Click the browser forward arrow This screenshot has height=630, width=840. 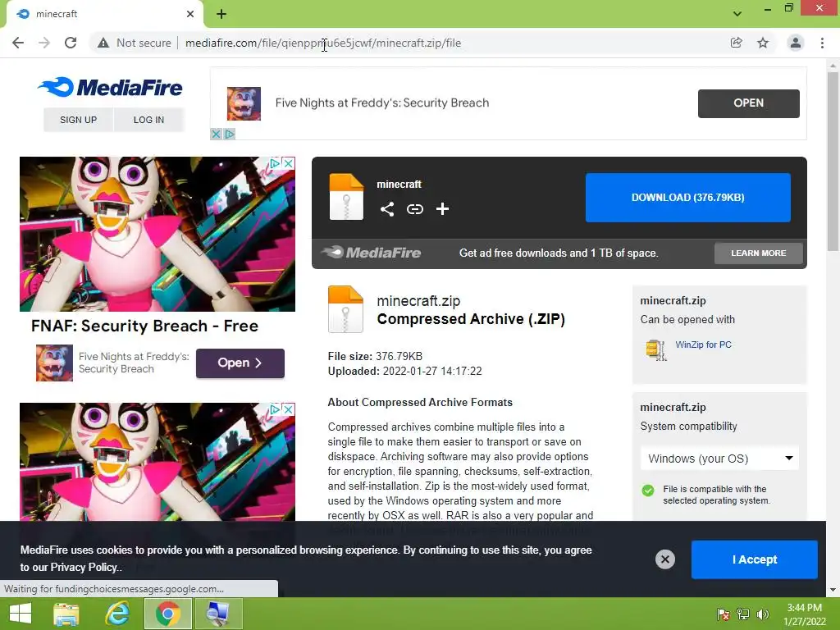point(44,43)
